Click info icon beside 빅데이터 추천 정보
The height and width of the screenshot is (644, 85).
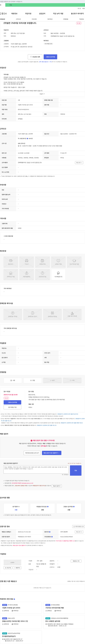point(14,599)
